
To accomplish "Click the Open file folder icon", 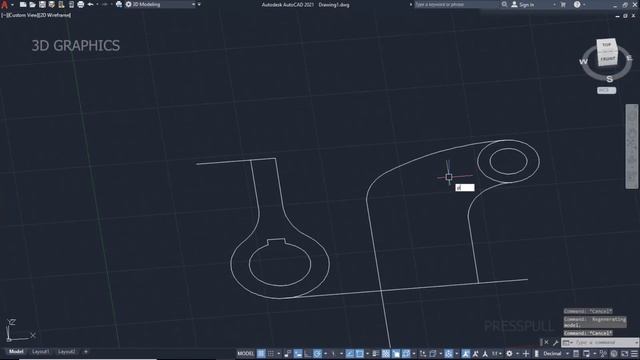I will (x=32, y=4).
